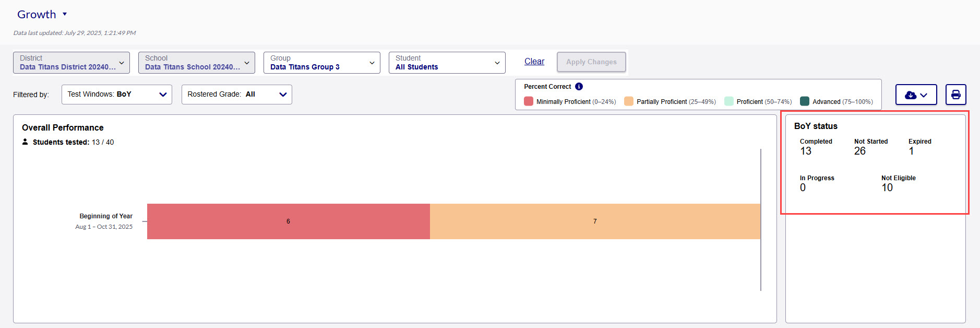This screenshot has width=980, height=328.
Task: Open the Growth title dropdown arrow
Action: 65,14
